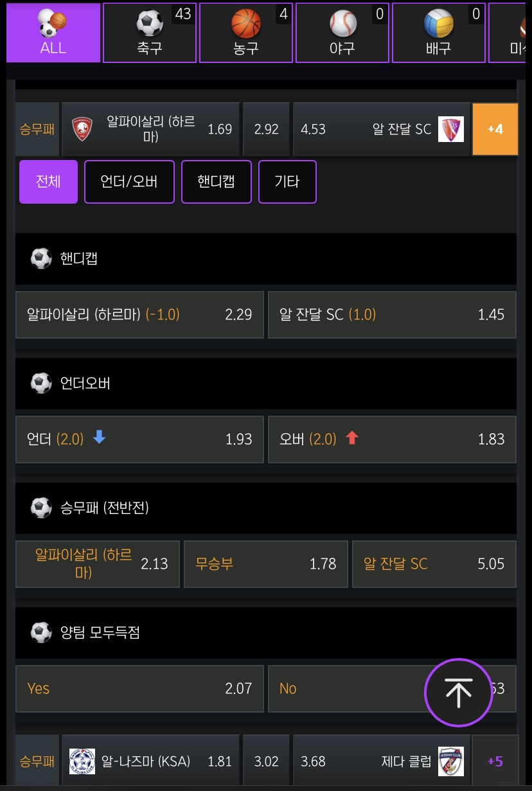
Task: Click the 알 잔달 SC team logo
Action: click(x=450, y=129)
